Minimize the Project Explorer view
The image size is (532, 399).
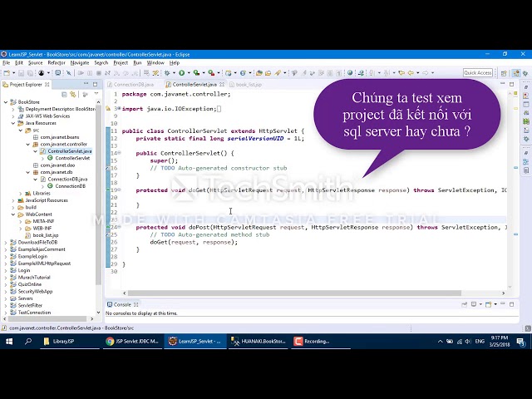[86, 84]
